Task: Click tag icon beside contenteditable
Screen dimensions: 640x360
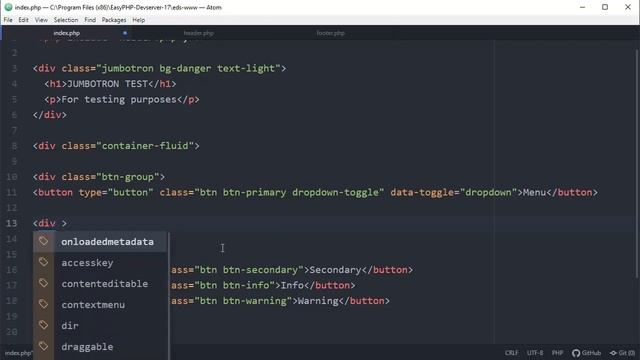Action: point(43,283)
